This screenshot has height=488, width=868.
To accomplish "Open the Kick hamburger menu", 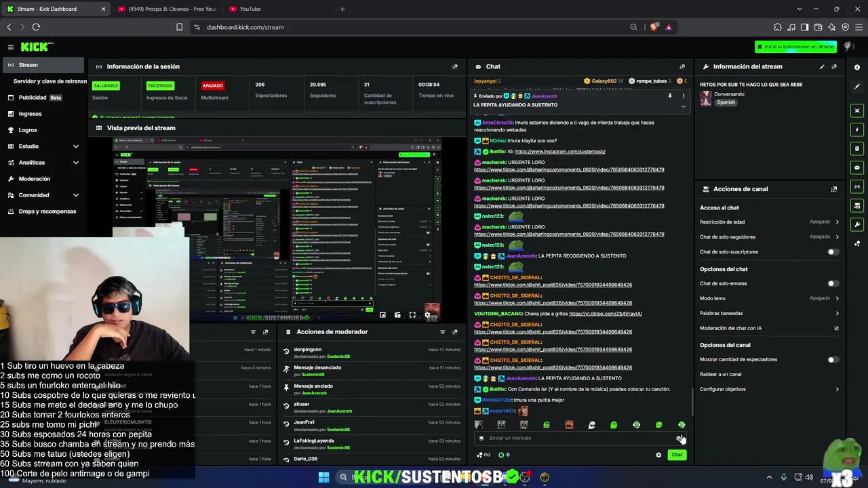I will pos(11,47).
